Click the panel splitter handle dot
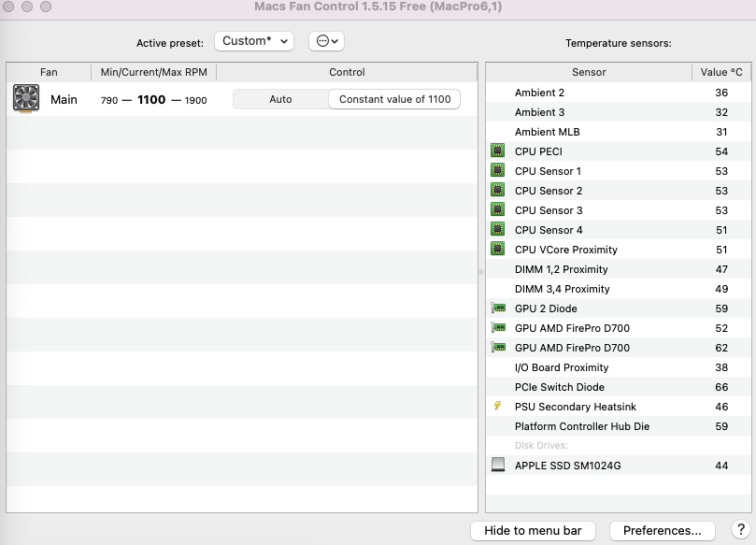 pyautogui.click(x=481, y=272)
